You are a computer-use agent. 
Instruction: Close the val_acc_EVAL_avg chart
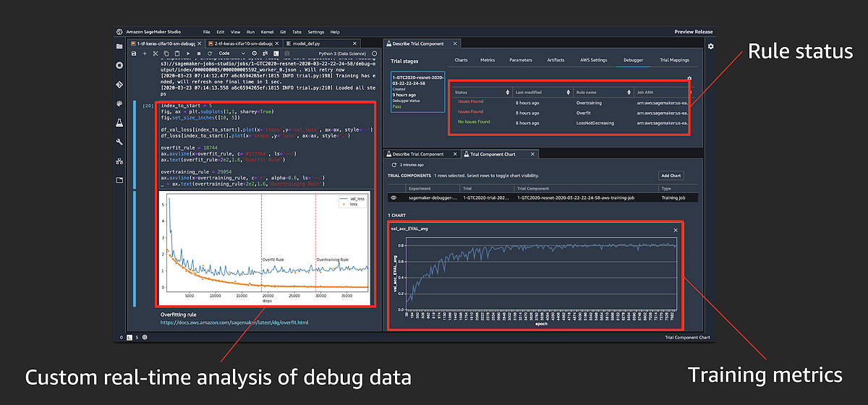(x=676, y=230)
